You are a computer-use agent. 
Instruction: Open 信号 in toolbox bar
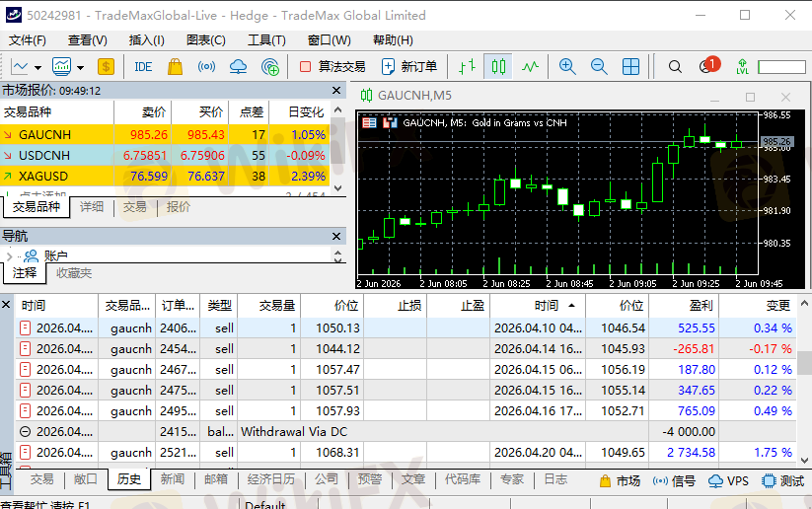(x=674, y=481)
